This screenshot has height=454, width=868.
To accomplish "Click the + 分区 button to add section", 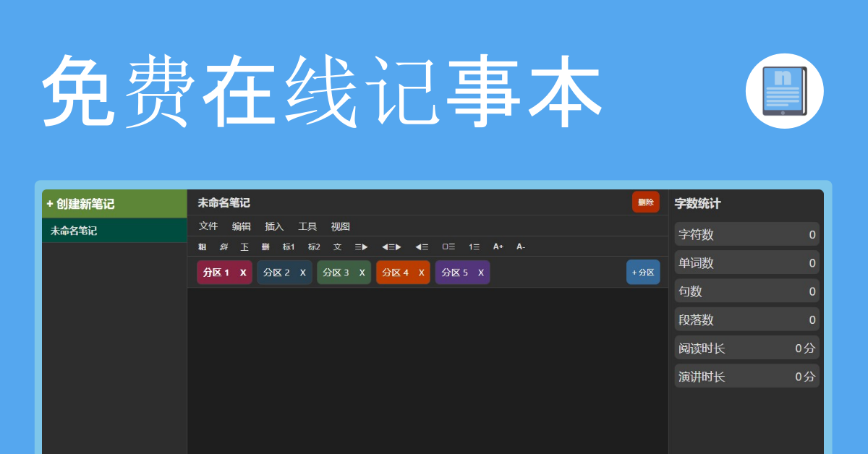I will coord(642,273).
